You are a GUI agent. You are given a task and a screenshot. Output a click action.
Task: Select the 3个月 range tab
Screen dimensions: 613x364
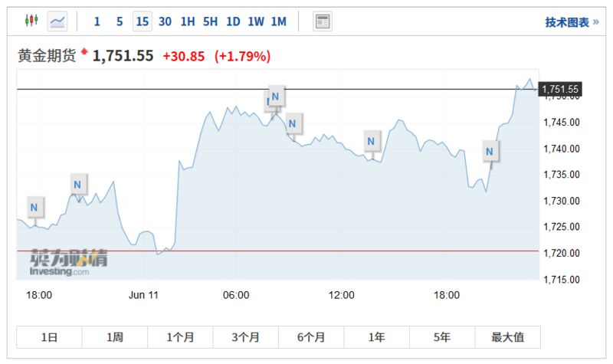click(x=245, y=337)
